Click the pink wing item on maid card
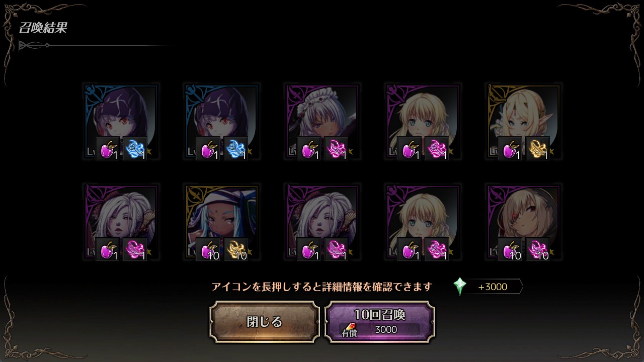Screen dimensions: 644x362 click(x=336, y=149)
